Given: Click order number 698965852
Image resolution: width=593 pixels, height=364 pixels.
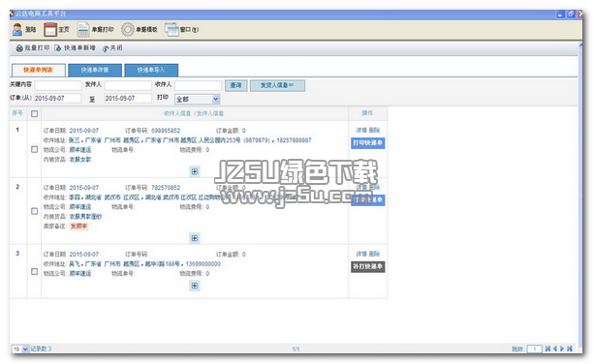Looking at the screenshot, I should tap(166, 131).
